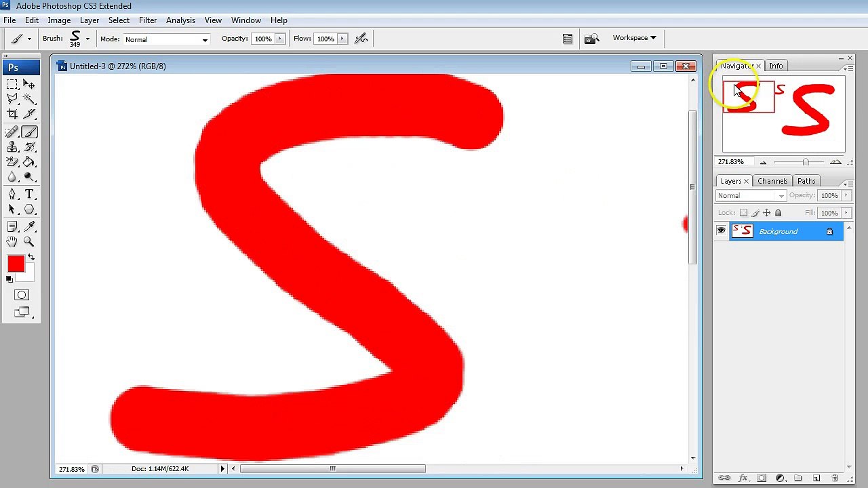Image resolution: width=868 pixels, height=488 pixels.
Task: Select the Paint Bucket tool
Action: click(29, 162)
